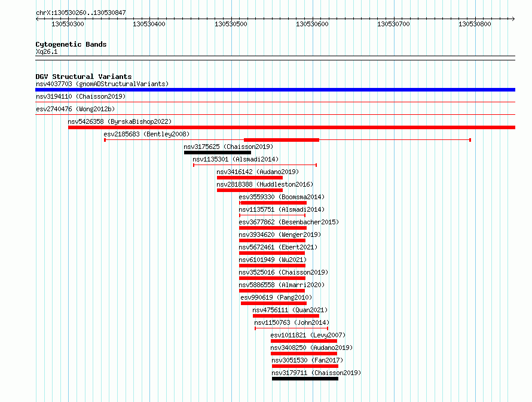Select the black nsv3179711 variant bar
This screenshot has height=402, width=532.
click(x=305, y=379)
